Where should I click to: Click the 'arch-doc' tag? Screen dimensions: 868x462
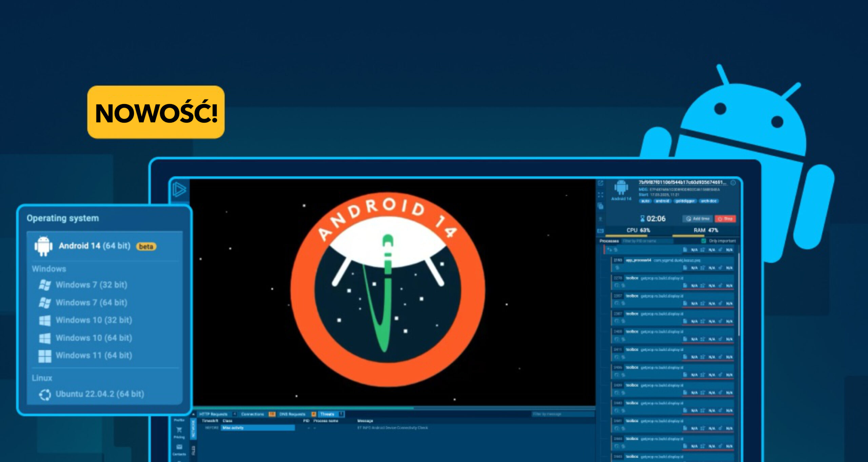pos(708,201)
